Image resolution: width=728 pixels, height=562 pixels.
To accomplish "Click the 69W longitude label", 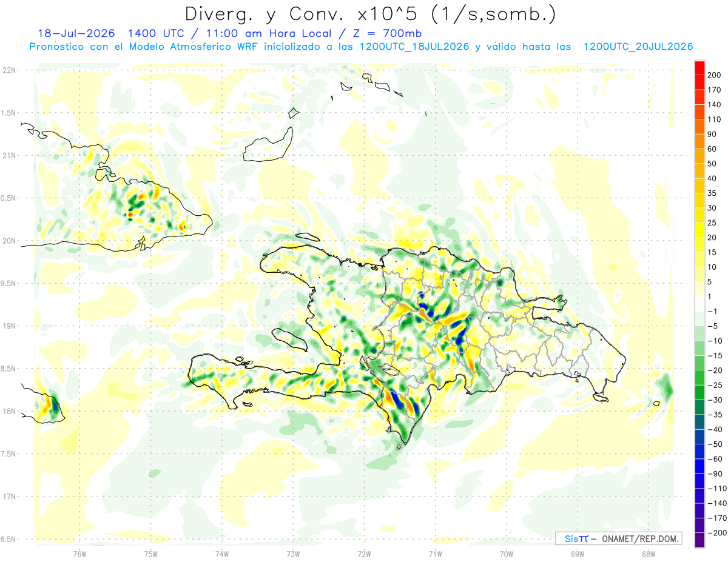I will pos(578,554).
